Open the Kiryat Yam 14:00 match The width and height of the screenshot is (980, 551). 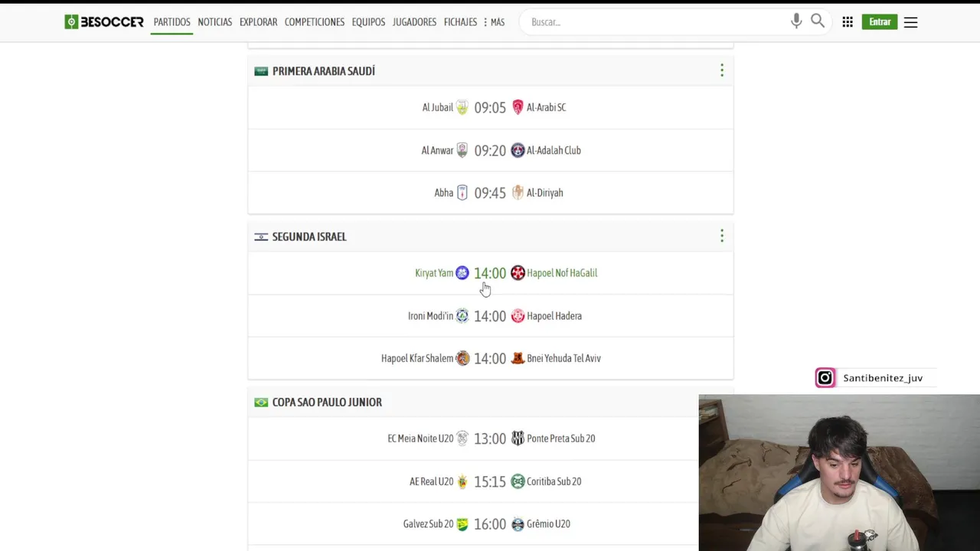(490, 273)
